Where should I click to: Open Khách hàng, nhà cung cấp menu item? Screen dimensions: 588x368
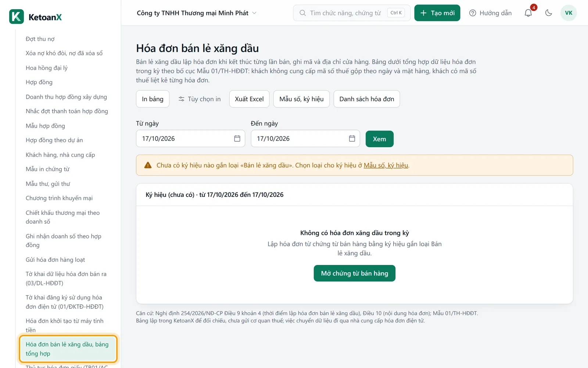[x=60, y=155]
